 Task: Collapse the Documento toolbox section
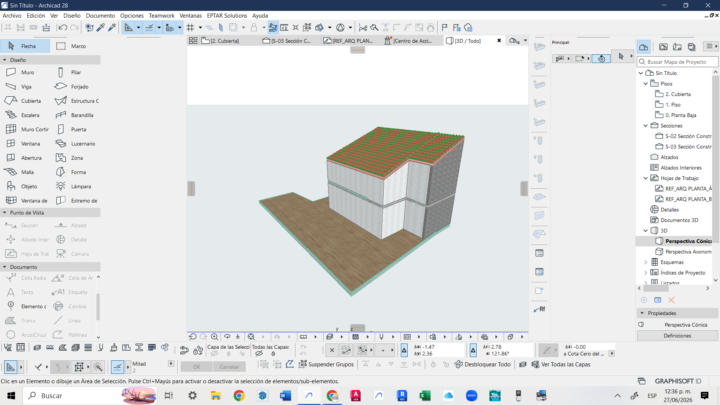point(5,267)
